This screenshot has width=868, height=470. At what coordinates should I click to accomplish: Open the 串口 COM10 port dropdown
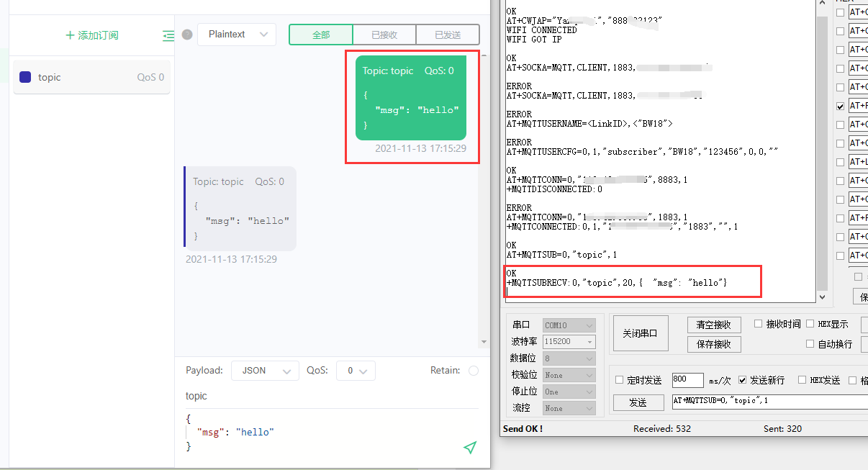pos(569,325)
